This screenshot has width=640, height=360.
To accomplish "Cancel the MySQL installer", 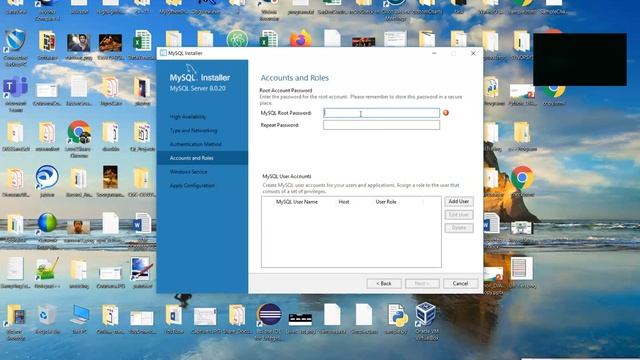I will [460, 283].
